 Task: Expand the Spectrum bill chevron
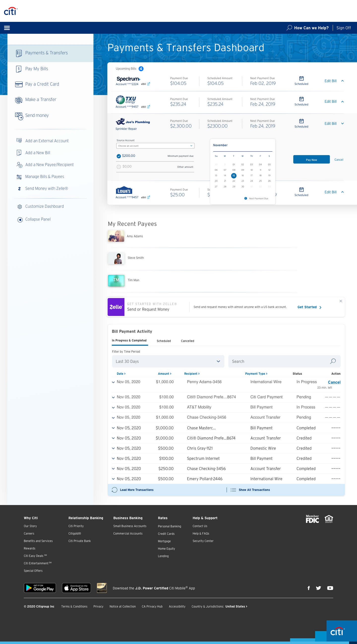pos(342,81)
